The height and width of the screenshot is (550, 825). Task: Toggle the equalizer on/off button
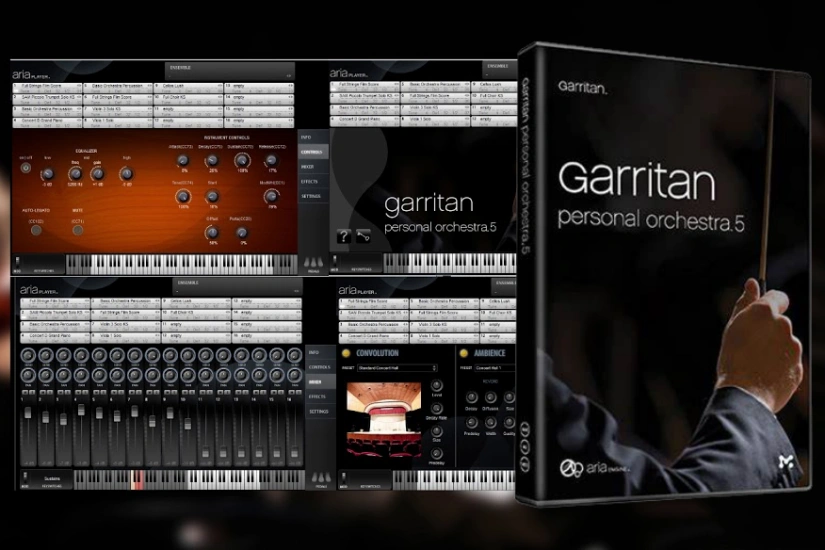pyautogui.click(x=25, y=168)
